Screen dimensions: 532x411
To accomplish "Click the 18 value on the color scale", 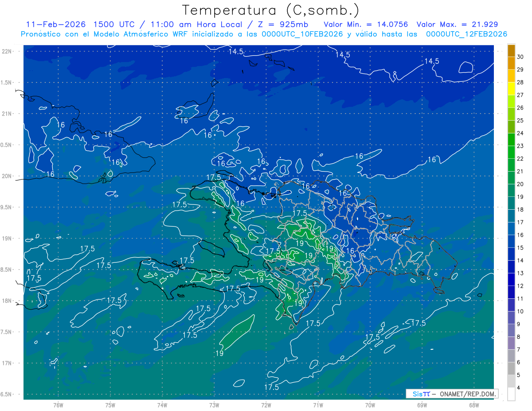I will point(520,209).
